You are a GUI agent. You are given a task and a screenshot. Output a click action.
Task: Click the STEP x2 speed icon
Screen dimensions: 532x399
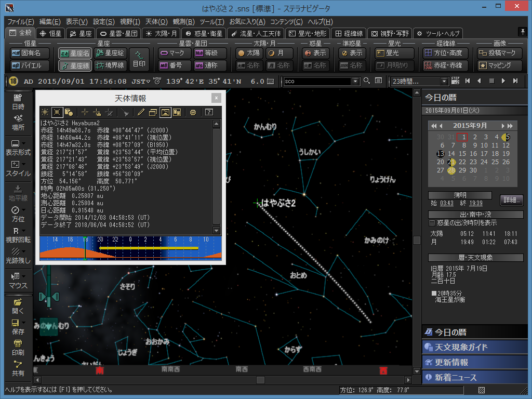click(455, 81)
